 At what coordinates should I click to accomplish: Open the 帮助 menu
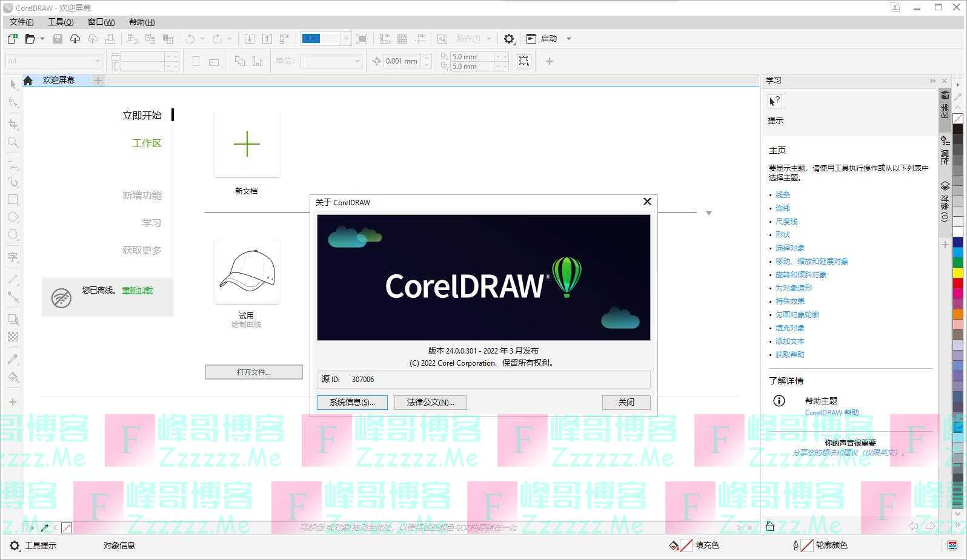141,22
